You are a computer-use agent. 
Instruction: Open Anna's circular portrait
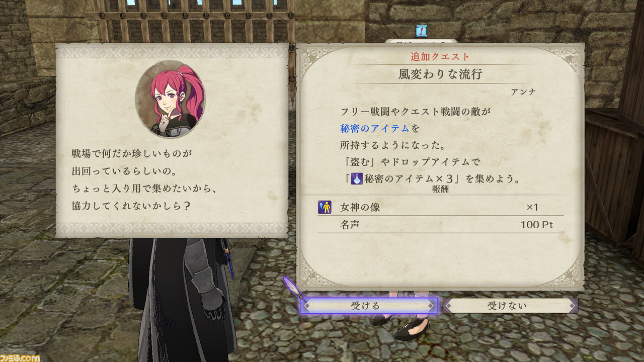170,99
